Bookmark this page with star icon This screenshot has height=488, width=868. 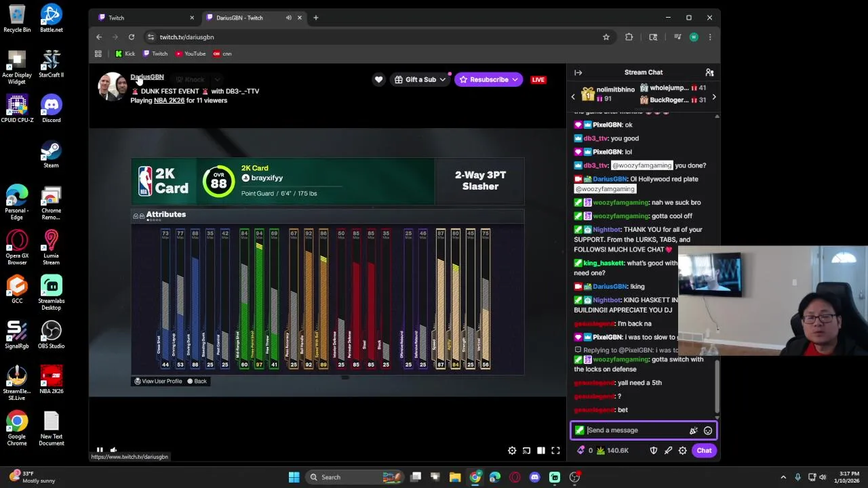click(x=606, y=37)
